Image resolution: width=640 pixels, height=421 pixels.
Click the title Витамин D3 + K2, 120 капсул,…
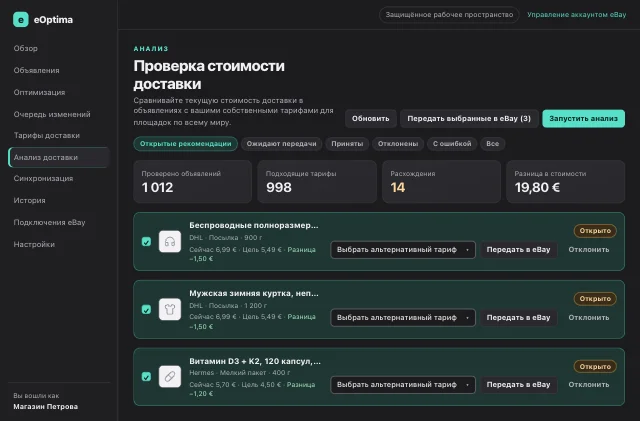pyautogui.click(x=255, y=361)
